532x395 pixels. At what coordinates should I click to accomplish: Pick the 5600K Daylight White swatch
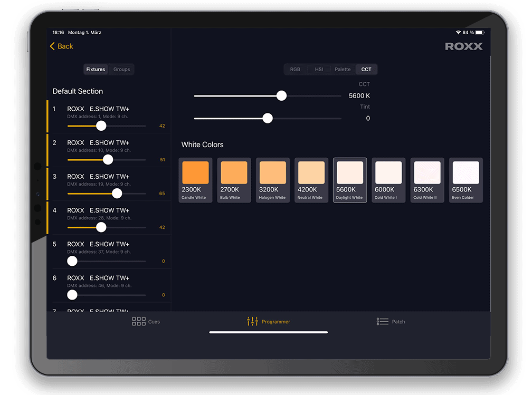(350, 180)
